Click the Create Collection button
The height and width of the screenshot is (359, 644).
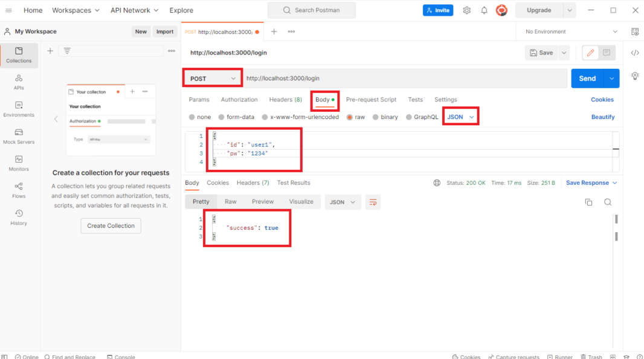coord(111,226)
